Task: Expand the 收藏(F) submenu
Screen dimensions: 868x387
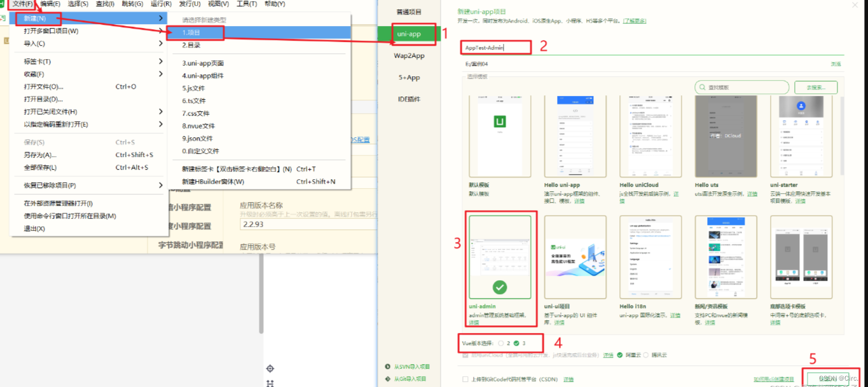Action: [x=90, y=74]
